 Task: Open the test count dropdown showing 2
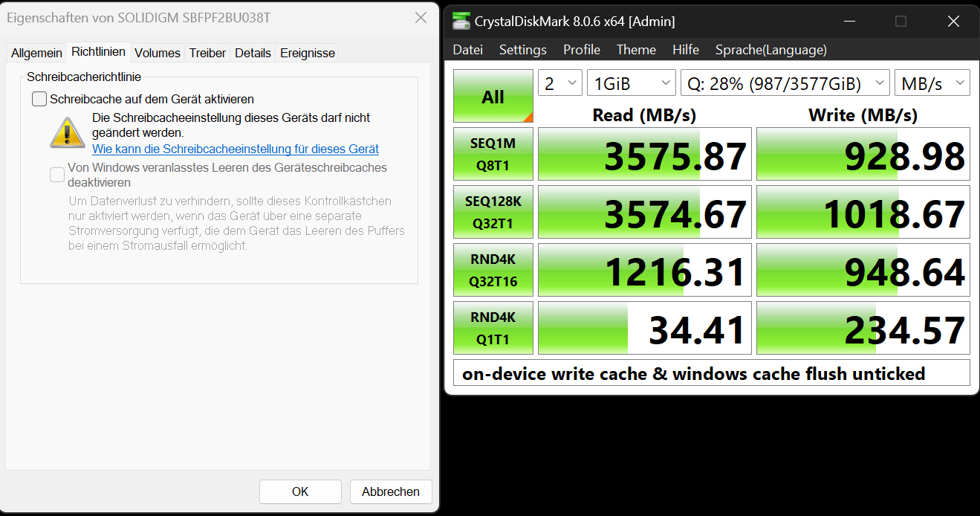point(560,83)
